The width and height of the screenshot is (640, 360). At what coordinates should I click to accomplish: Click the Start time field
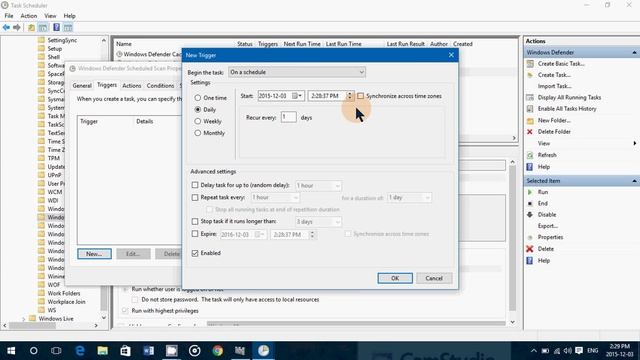328,96
